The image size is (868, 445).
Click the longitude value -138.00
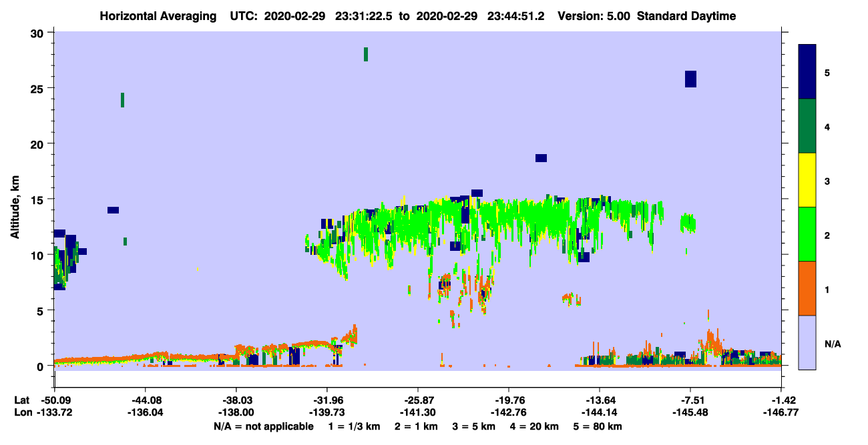click(x=236, y=412)
